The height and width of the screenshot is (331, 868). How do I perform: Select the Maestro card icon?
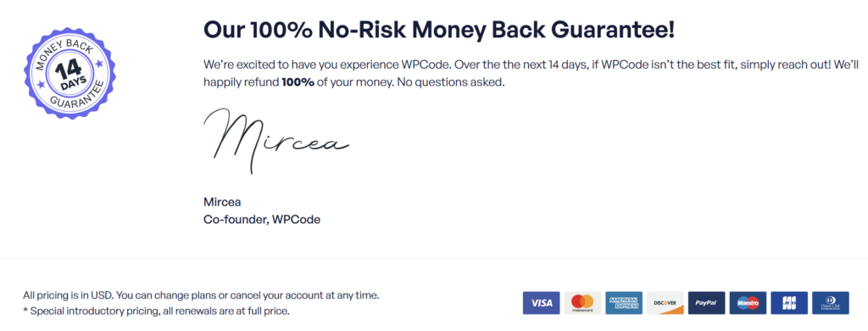748,303
